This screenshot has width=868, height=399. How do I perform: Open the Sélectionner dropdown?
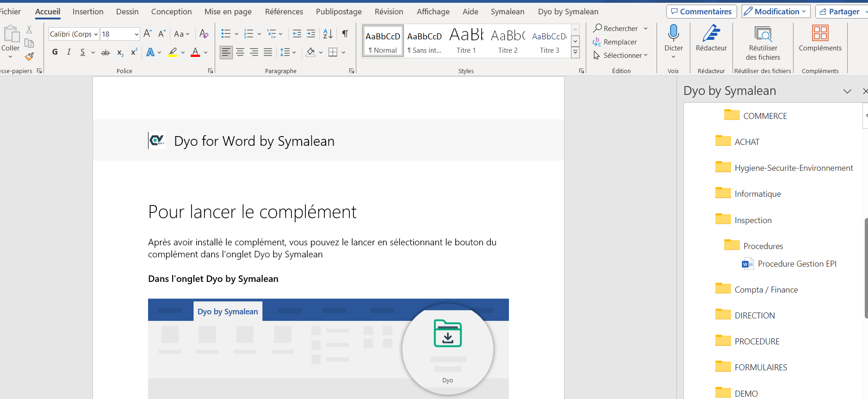click(621, 55)
